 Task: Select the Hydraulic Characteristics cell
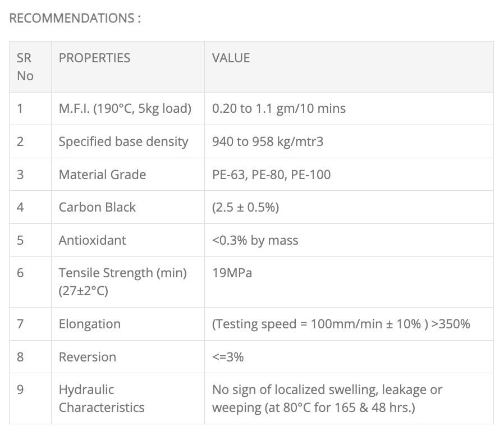[101, 398]
